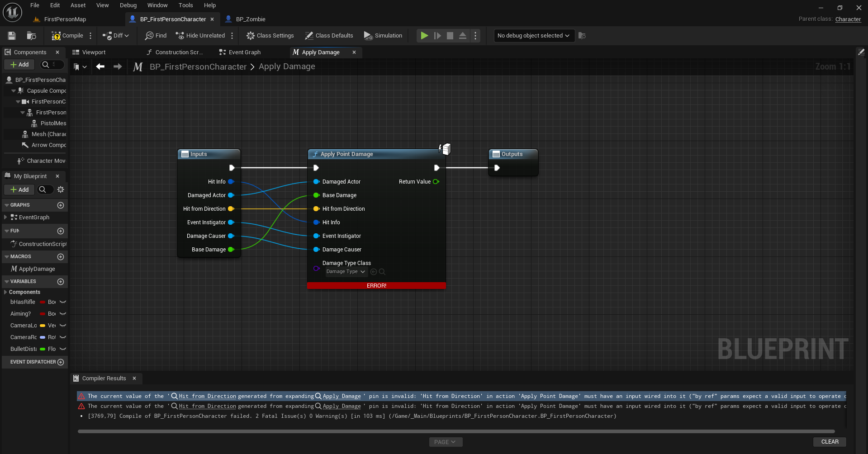Open the Asset menu
Screen dimensions: 868x454
pos(78,5)
